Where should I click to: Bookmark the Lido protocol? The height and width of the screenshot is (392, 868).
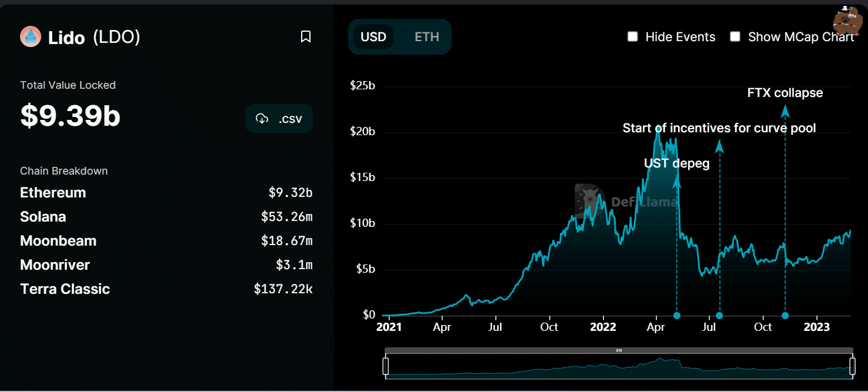306,37
